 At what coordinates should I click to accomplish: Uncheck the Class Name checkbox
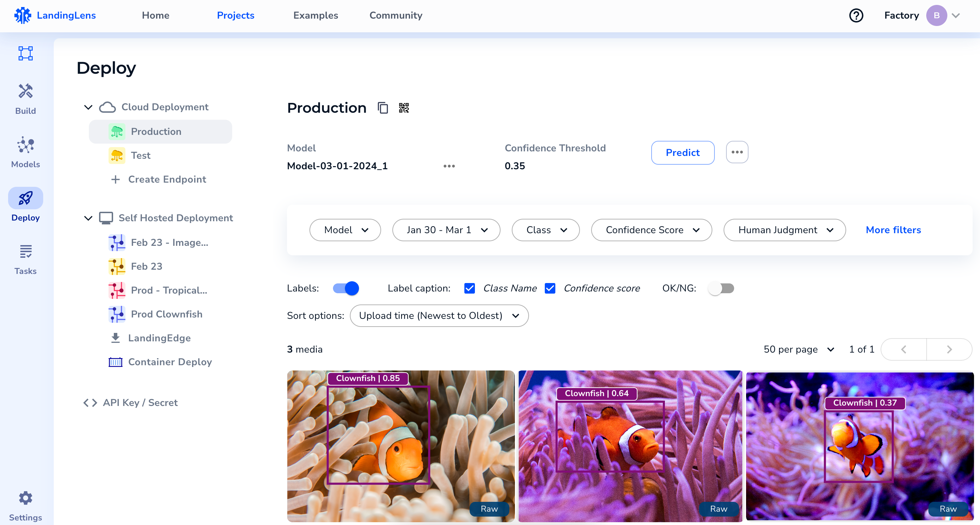point(470,288)
